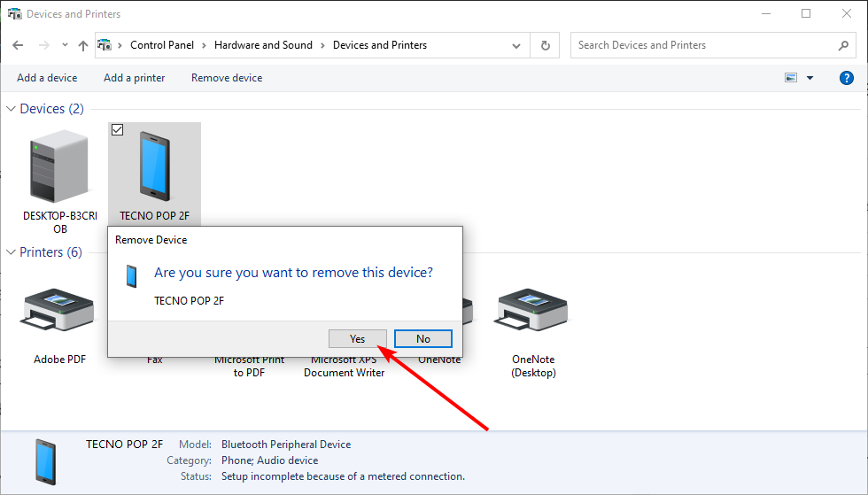Screen dimensions: 868x495
Task: Cancel removal with the No button
Action: (x=423, y=339)
